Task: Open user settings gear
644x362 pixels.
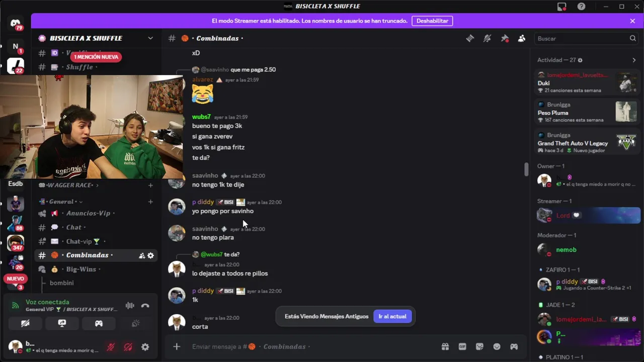Action: point(145,347)
